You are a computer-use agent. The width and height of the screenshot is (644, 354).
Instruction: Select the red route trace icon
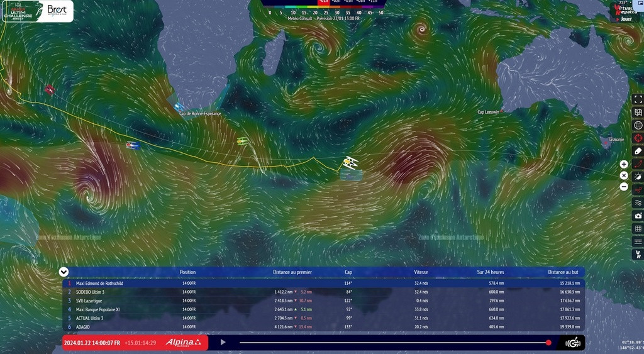pos(638,164)
